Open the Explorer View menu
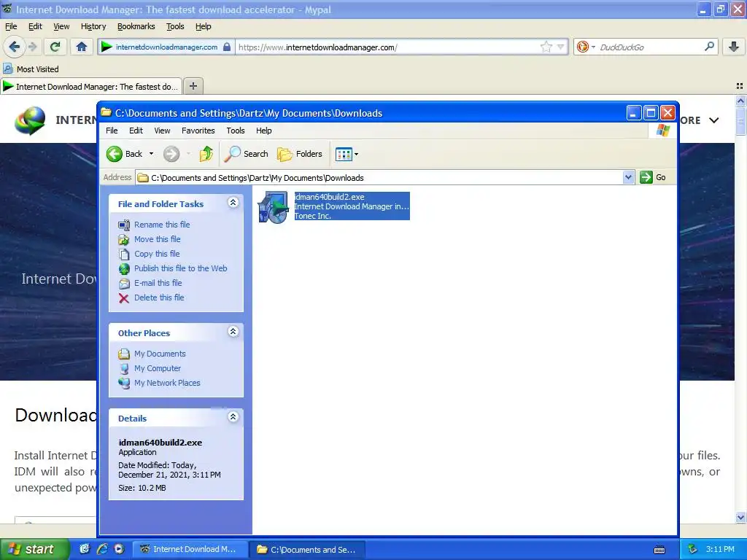The height and width of the screenshot is (560, 747). tap(162, 131)
